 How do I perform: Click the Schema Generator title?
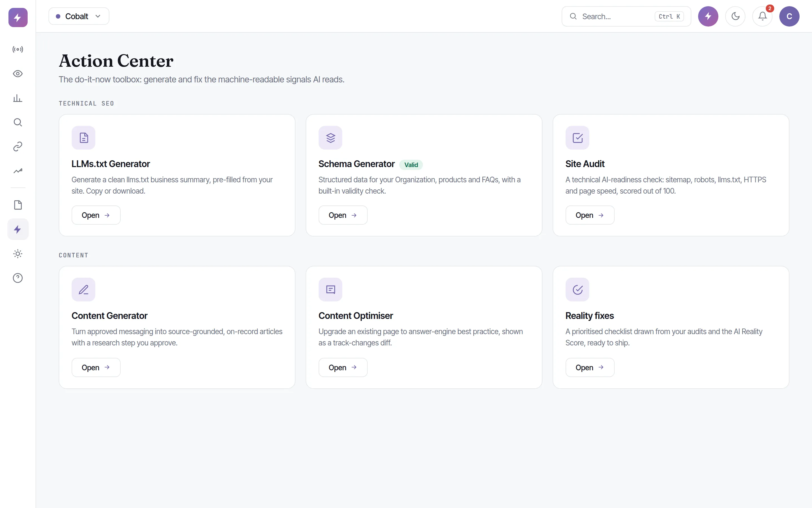(x=356, y=164)
